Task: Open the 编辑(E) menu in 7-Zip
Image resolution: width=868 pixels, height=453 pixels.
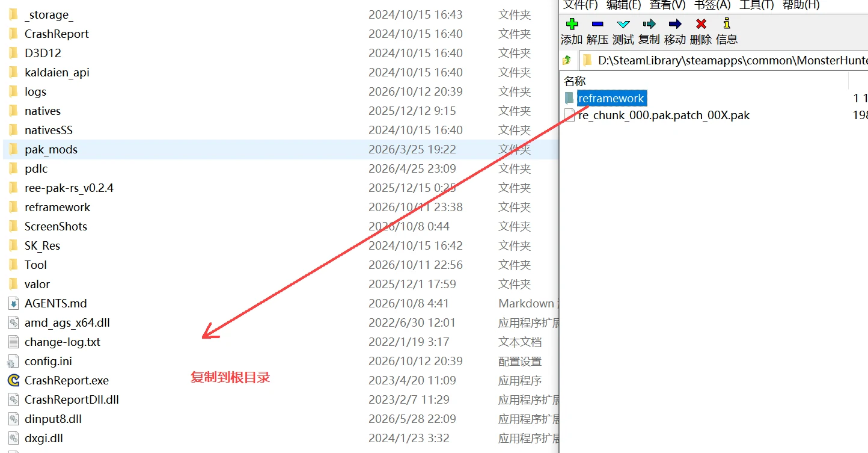Action: pos(624,5)
